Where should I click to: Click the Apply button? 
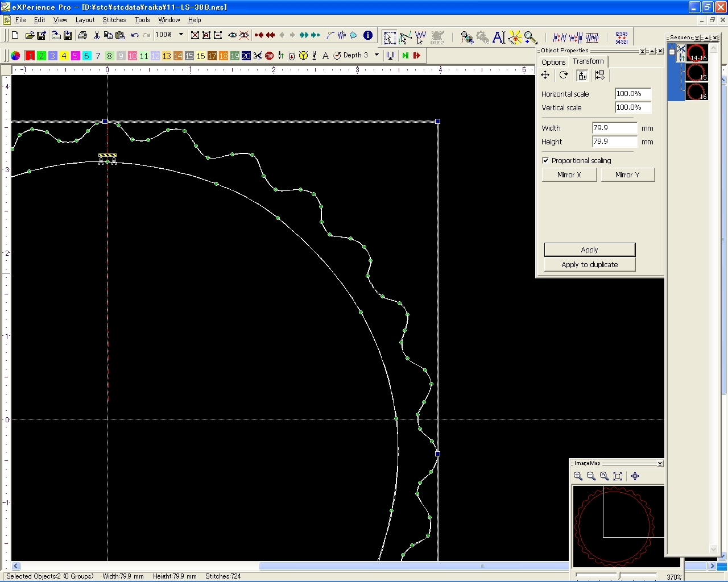click(590, 250)
